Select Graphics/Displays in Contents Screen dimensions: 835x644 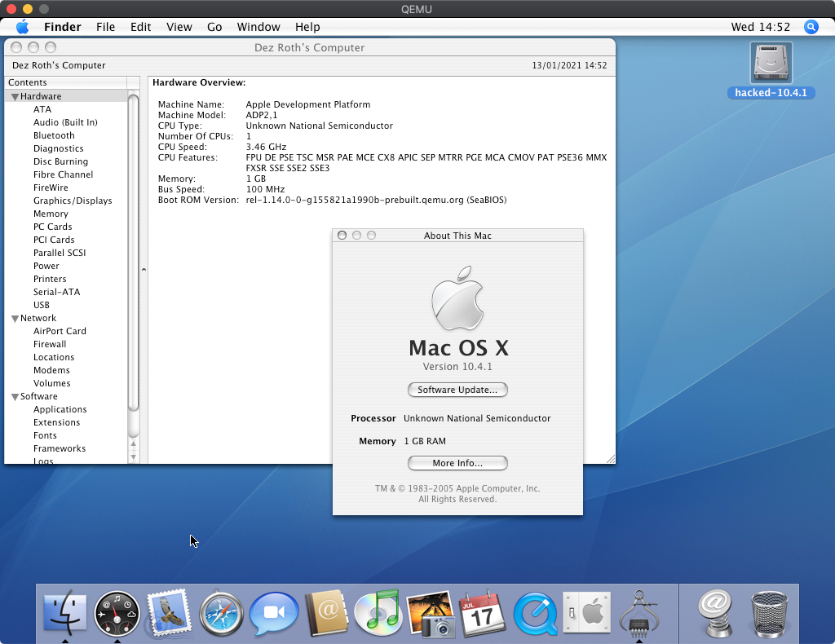(x=73, y=201)
